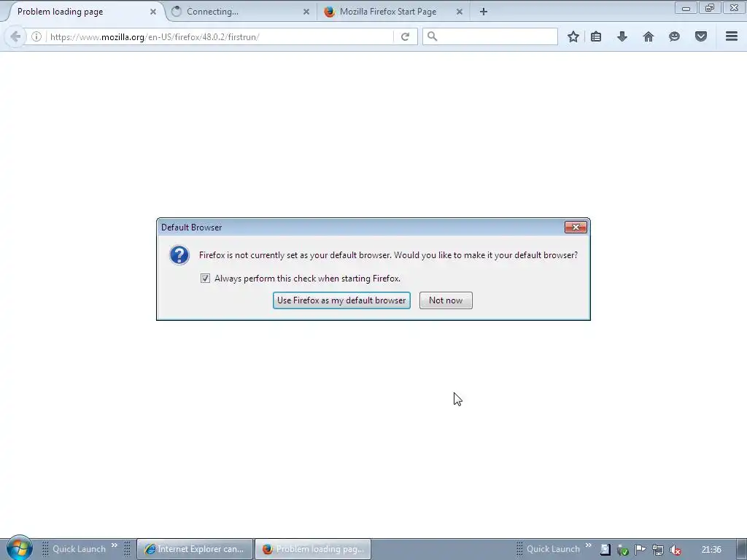Click Firefox icon on Start Page tab
This screenshot has width=747, height=560.
[x=329, y=12]
